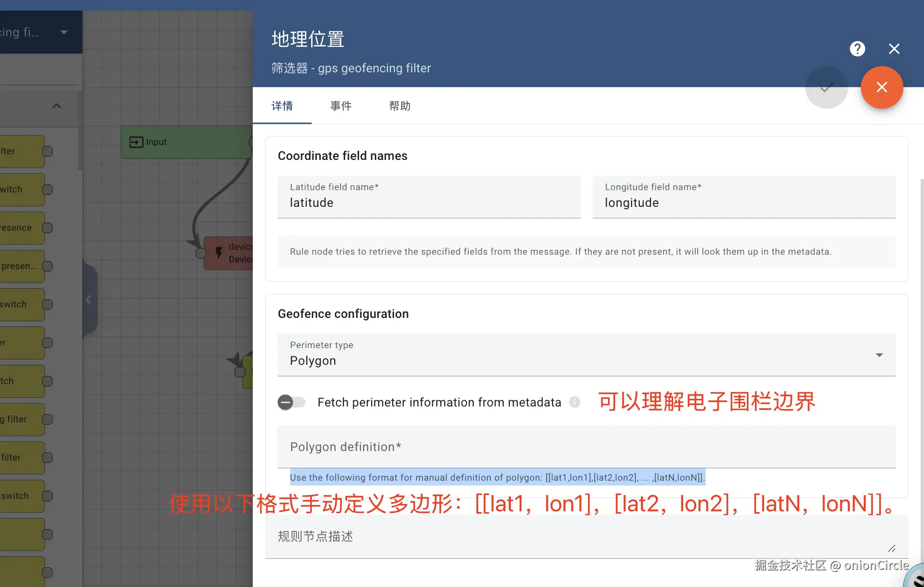The width and height of the screenshot is (924, 587).
Task: Open the Perimeter type dropdown
Action: click(586, 355)
